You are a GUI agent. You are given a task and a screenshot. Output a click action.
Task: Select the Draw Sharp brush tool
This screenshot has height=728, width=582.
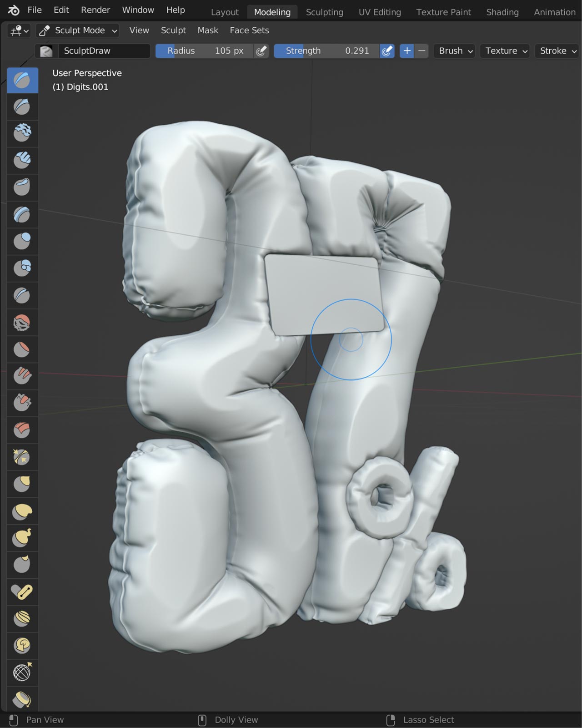pyautogui.click(x=22, y=107)
